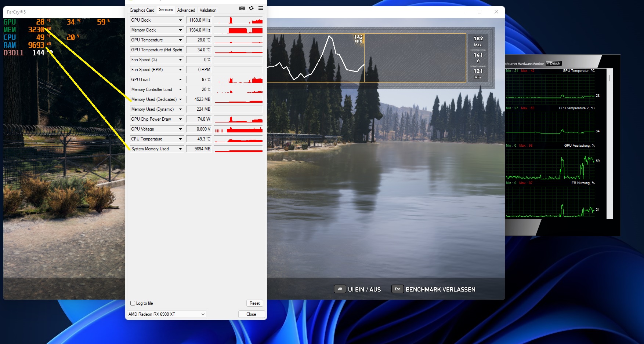Click the Memory Clock history graph
Viewport: 644px width, 344px height.
click(238, 30)
